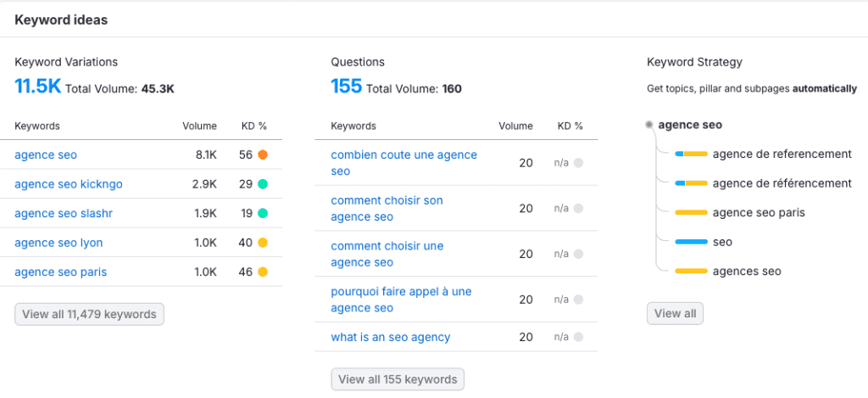Viewport: 868px width, 398px height.
Task: Click gray n/a dot for 'combien coute' row
Action: tap(578, 163)
